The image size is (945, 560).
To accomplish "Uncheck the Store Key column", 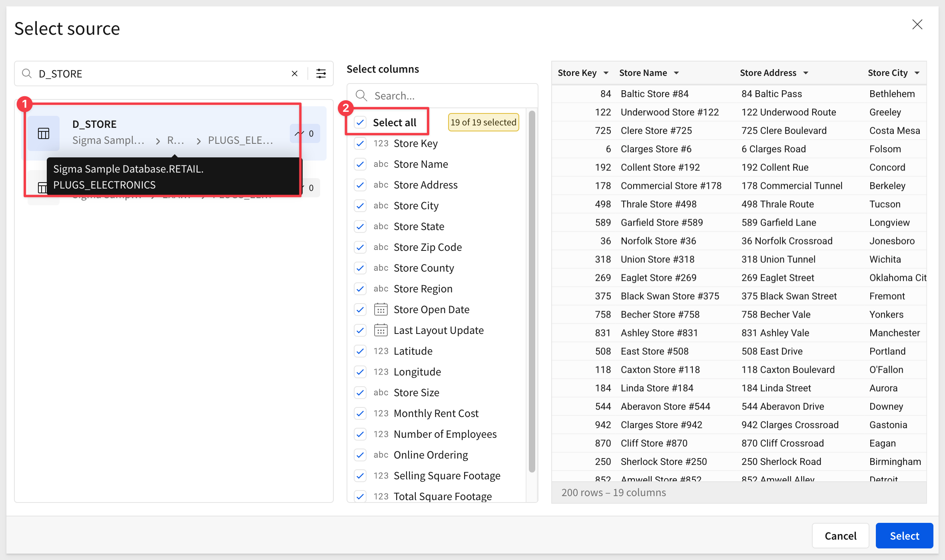I will click(360, 143).
